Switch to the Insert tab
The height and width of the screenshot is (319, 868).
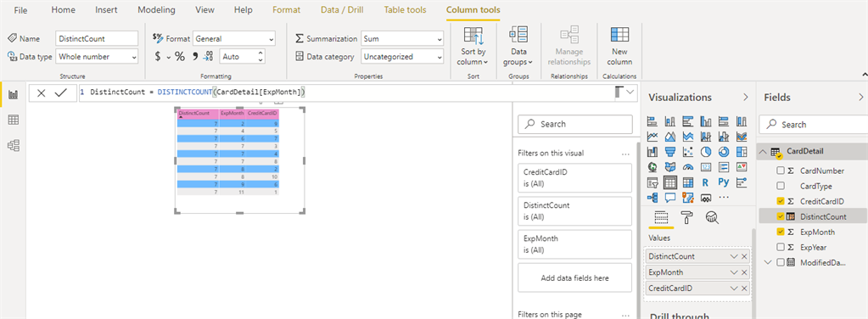click(x=106, y=10)
